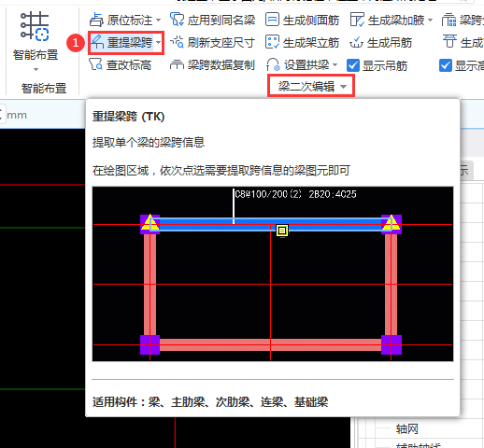Click the 原位标注 tool icon
The height and width of the screenshot is (448, 484).
pyautogui.click(x=96, y=21)
